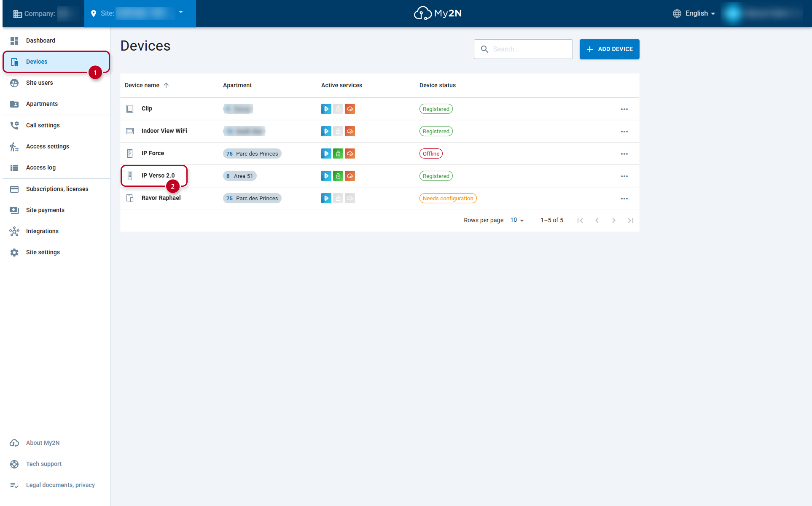Click Ravor Raphael's greyed cloud service icon
Image resolution: width=812 pixels, height=506 pixels.
(x=350, y=198)
